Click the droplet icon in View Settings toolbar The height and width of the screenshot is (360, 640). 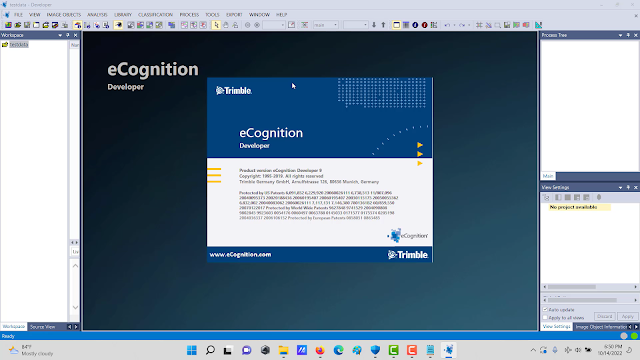(599, 198)
